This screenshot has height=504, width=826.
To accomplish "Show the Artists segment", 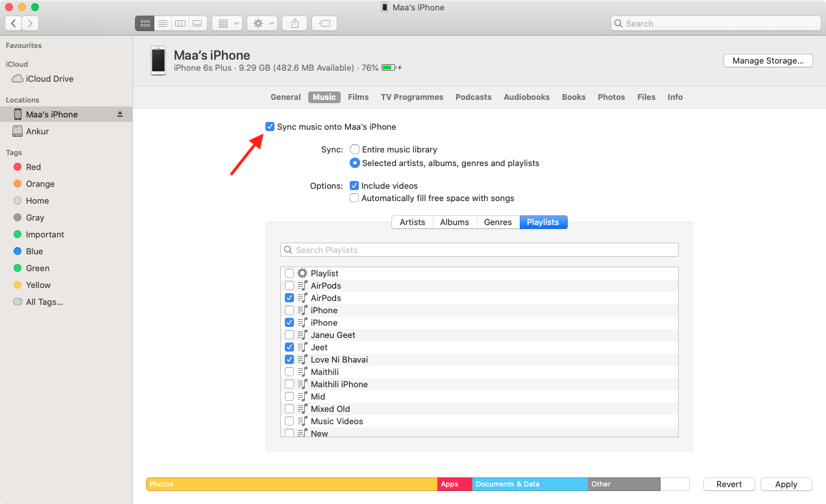I will click(x=412, y=222).
